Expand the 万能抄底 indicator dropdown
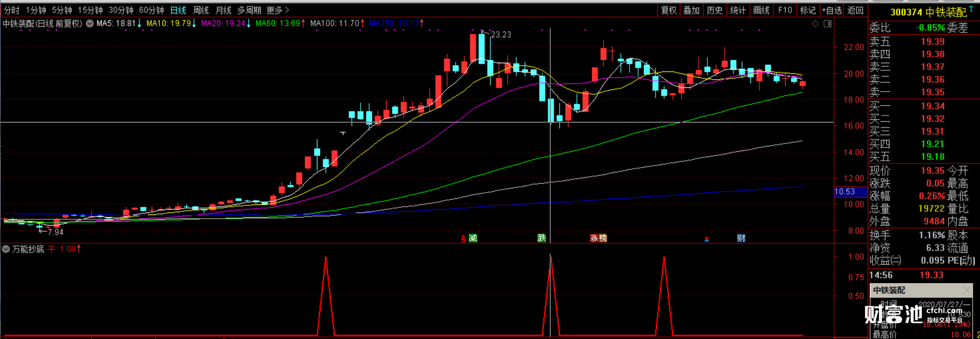 (6, 249)
